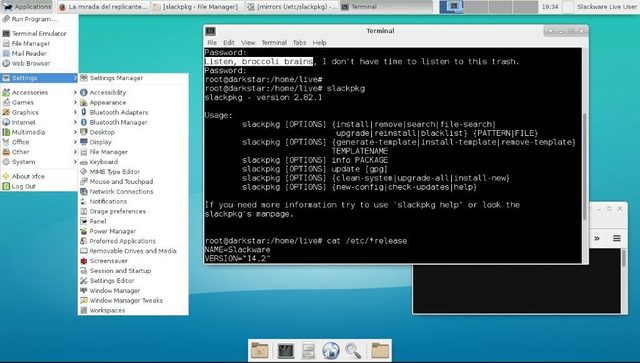Click the star About Xfce icon
640x363 pixels.
click(6, 176)
